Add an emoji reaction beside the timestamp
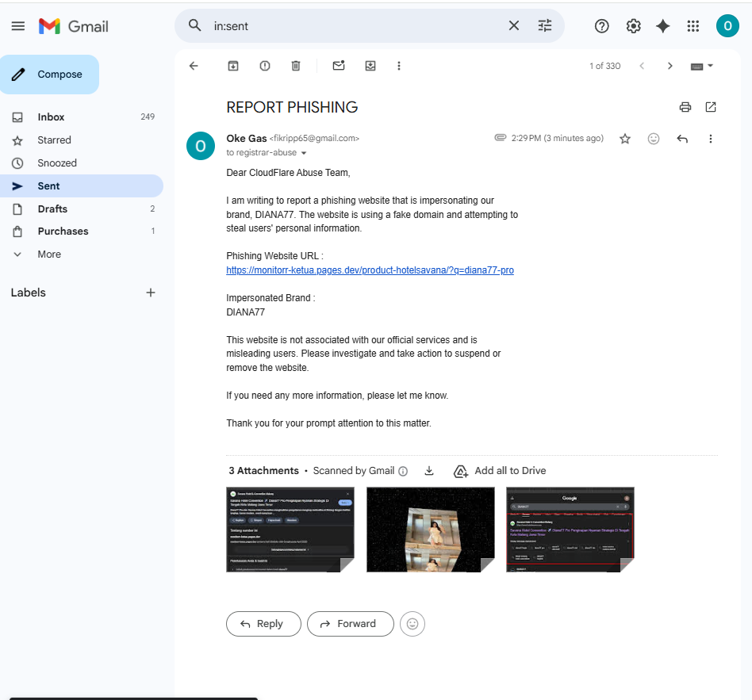 pyautogui.click(x=653, y=139)
